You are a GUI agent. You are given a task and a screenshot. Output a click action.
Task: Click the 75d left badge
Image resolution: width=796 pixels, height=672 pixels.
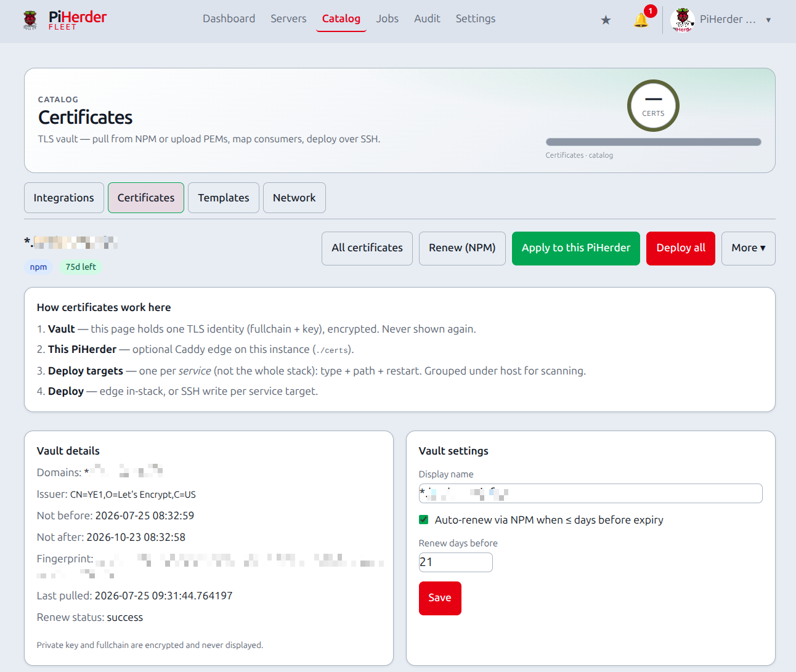point(81,267)
